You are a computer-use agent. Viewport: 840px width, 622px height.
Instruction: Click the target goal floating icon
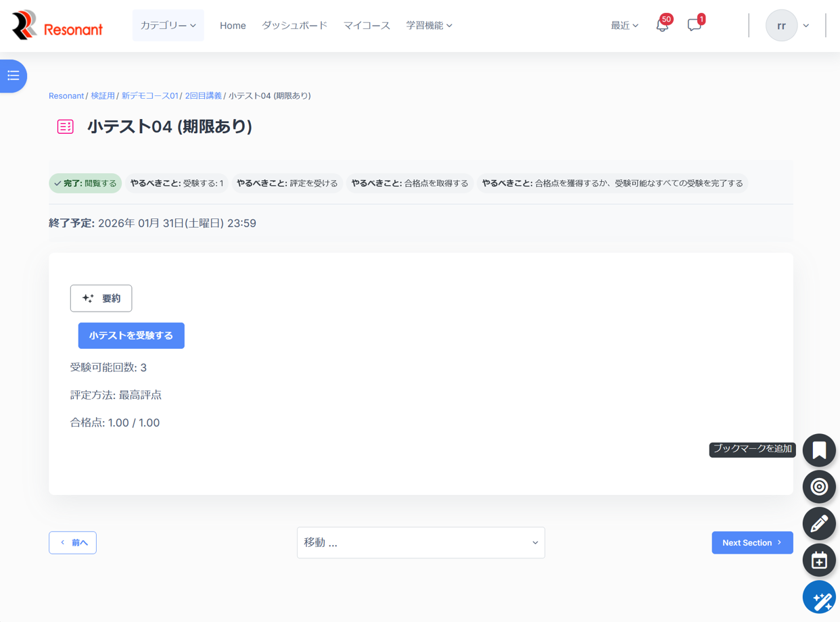[819, 487]
